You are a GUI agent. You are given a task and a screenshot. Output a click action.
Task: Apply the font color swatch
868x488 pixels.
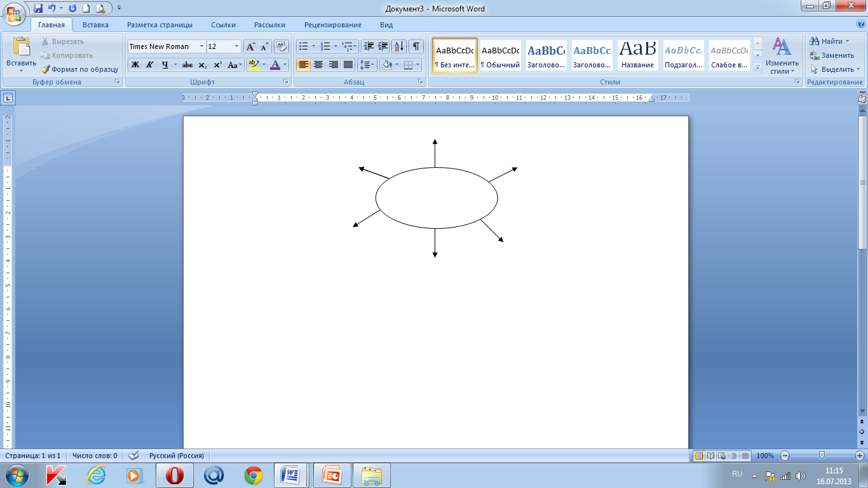(275, 65)
